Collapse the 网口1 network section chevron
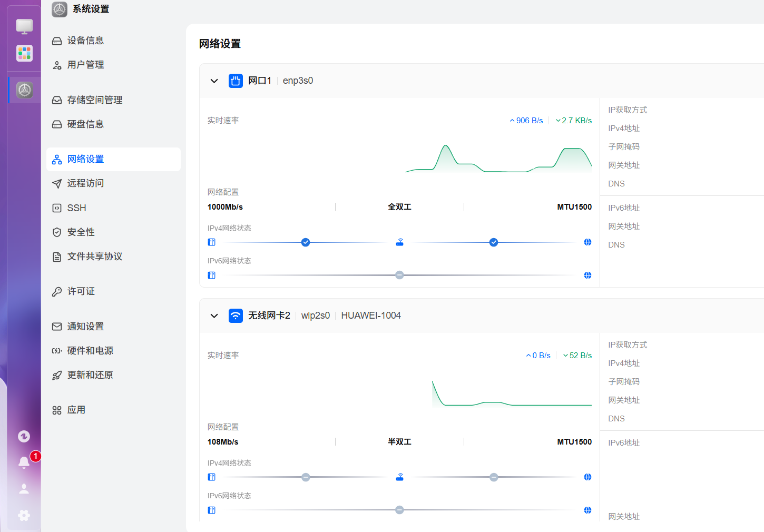764x532 pixels. point(214,81)
